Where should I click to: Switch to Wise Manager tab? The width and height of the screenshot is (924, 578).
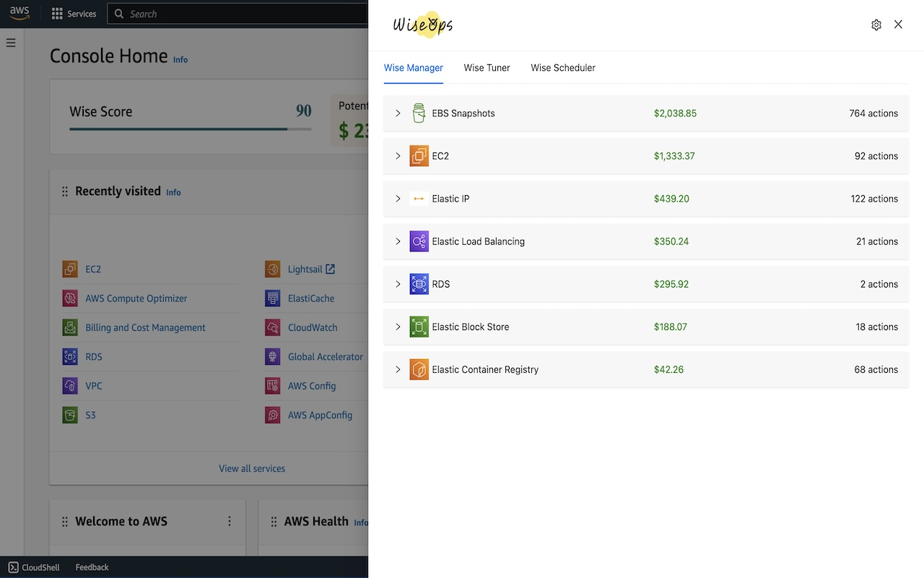tap(414, 68)
